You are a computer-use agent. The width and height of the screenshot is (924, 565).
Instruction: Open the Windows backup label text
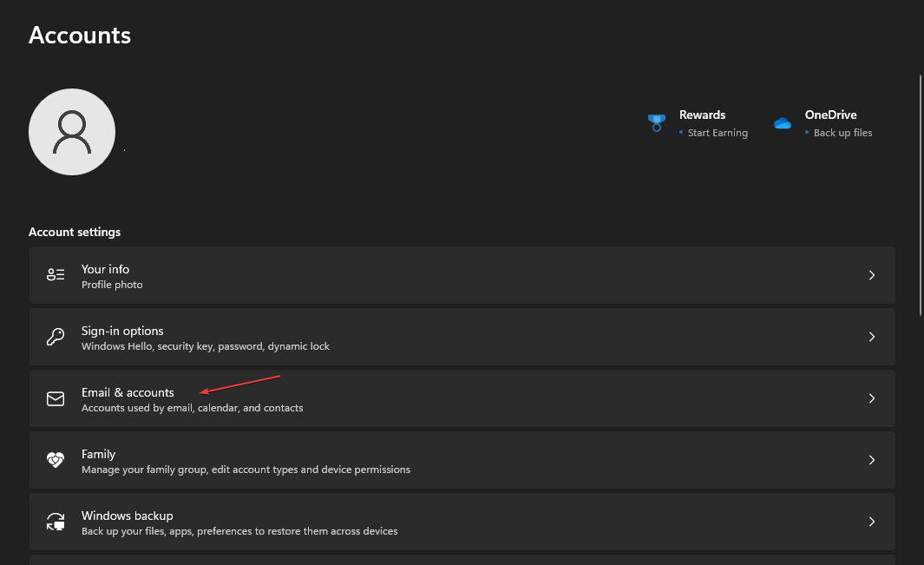pos(127,516)
